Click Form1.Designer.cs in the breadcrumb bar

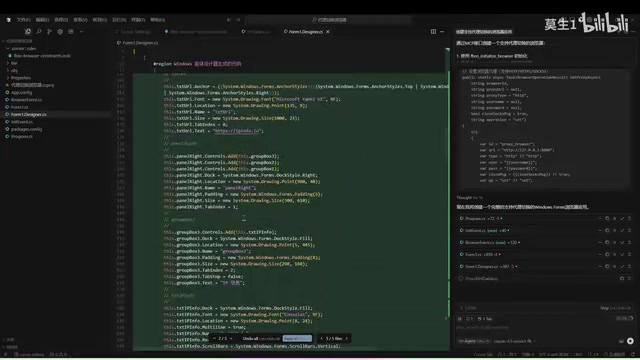[140, 42]
